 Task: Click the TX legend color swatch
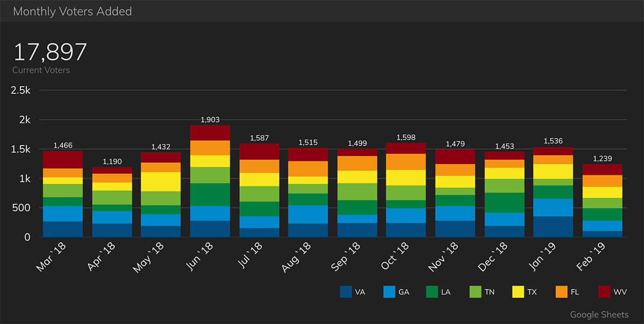pyautogui.click(x=517, y=292)
